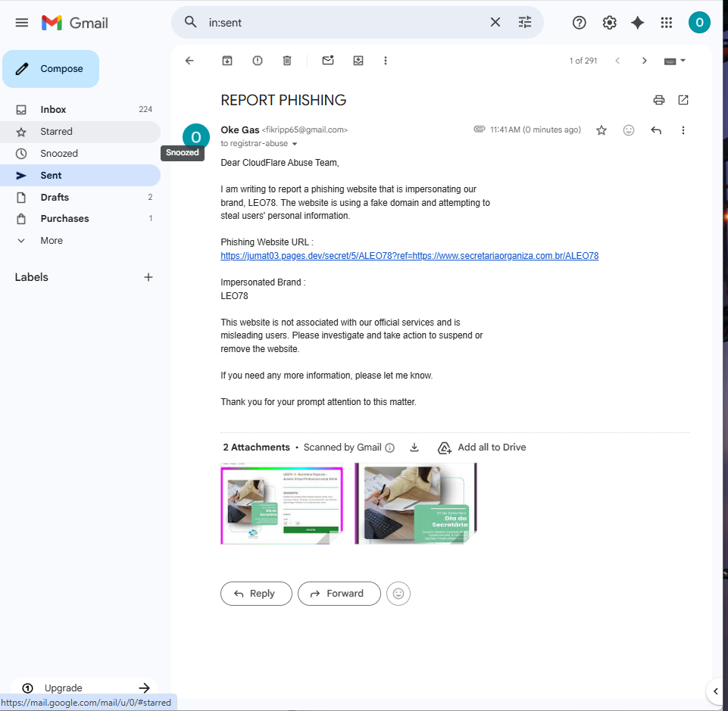Click Add all to Drive
The image size is (728, 711).
(482, 447)
